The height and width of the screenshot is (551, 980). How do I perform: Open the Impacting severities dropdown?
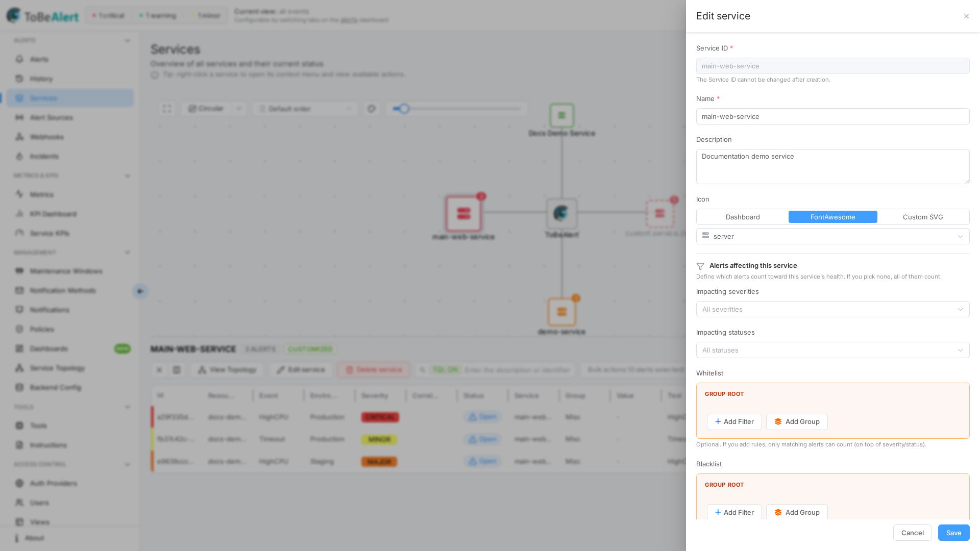[832, 309]
